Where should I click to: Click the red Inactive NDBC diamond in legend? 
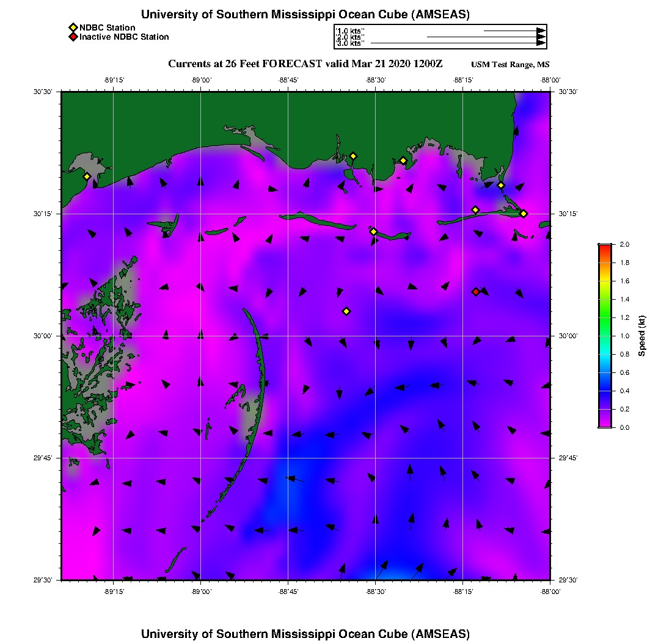pyautogui.click(x=73, y=37)
